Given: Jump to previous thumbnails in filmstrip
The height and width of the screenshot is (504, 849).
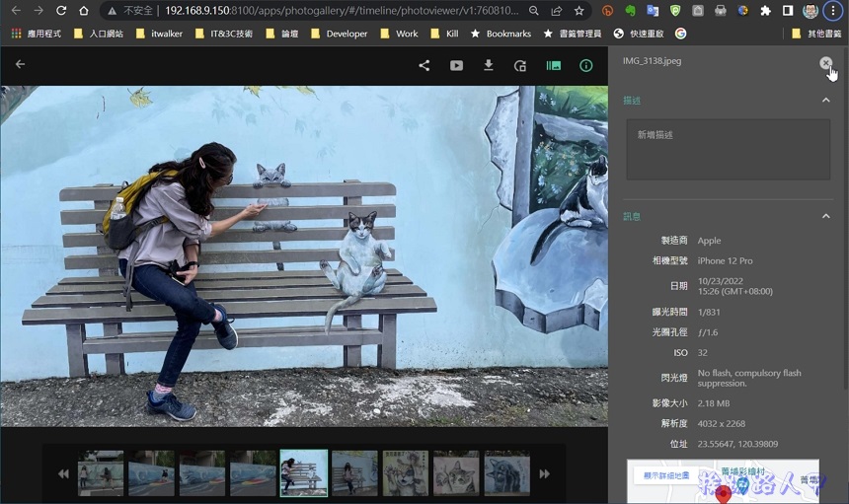Looking at the screenshot, I should pos(63,473).
